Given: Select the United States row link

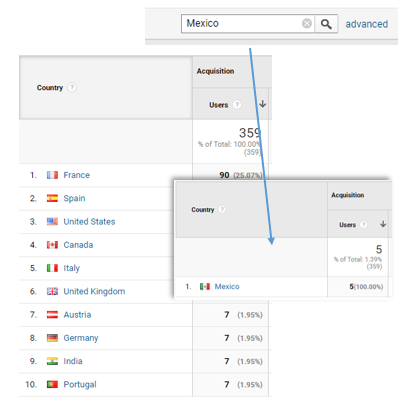Looking at the screenshot, I should coord(89,222).
